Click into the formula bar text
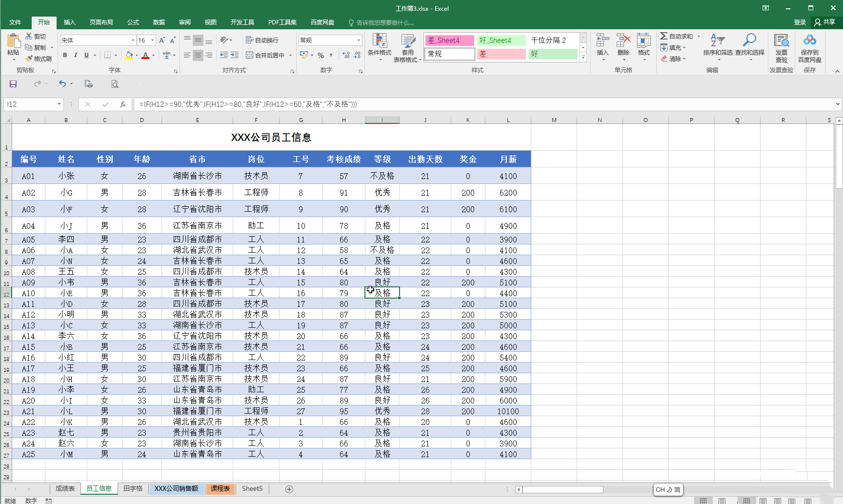This screenshot has height=504, width=843. click(248, 104)
